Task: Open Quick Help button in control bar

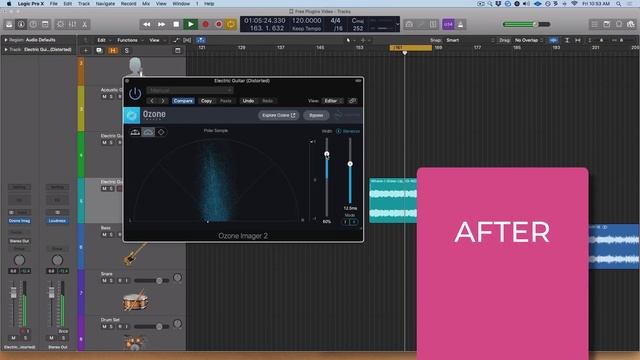Action: click(x=33, y=24)
